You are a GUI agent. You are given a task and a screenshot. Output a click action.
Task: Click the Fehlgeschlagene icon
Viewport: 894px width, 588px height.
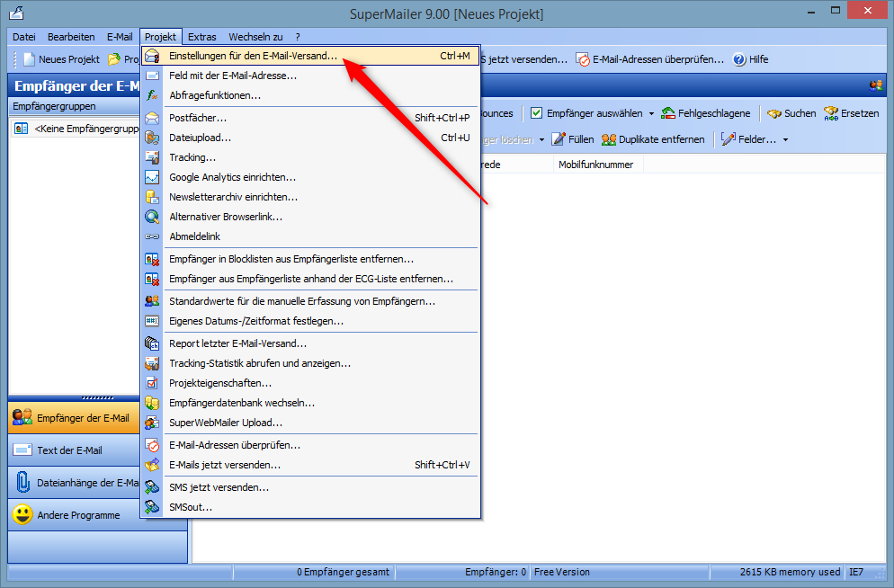668,113
